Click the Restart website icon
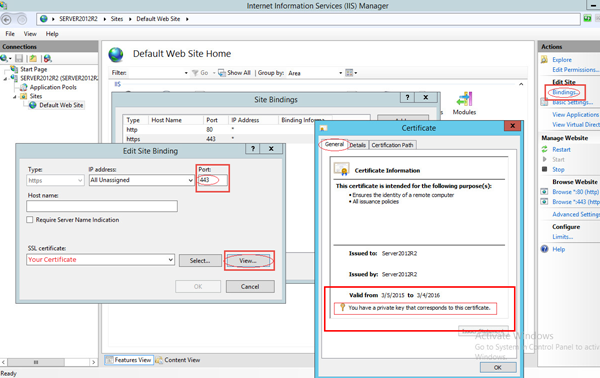Image resolution: width=600 pixels, height=378 pixels. (545, 149)
